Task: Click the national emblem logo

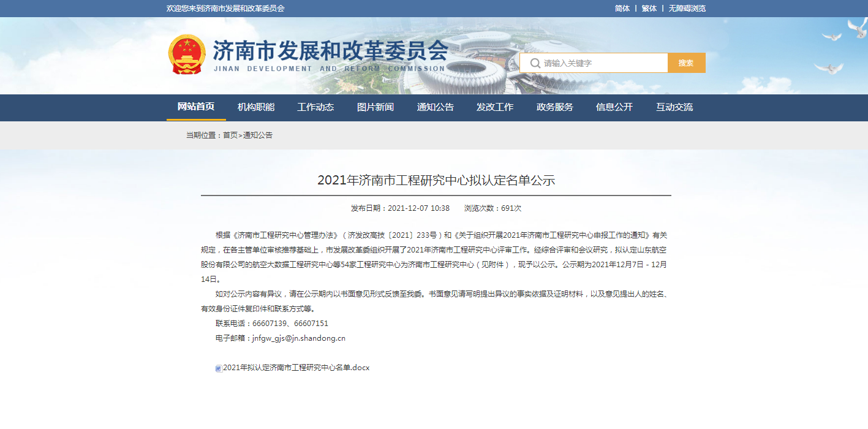Action: pos(187,55)
